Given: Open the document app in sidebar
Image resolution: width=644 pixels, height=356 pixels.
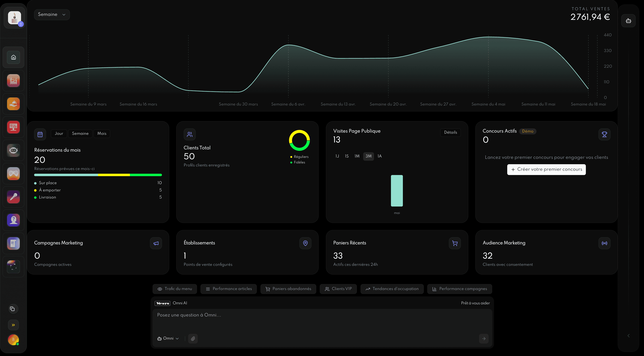Looking at the screenshot, I should click(x=13, y=243).
